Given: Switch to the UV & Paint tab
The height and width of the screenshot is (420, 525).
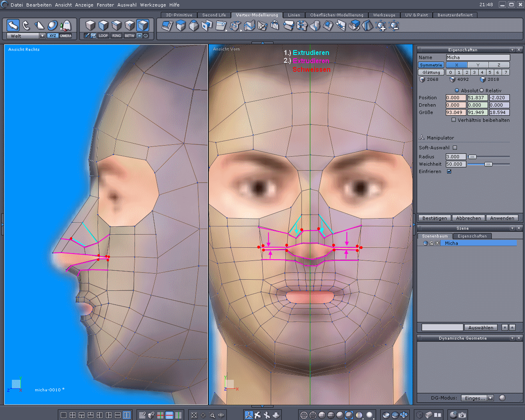Looking at the screenshot, I should [416, 15].
